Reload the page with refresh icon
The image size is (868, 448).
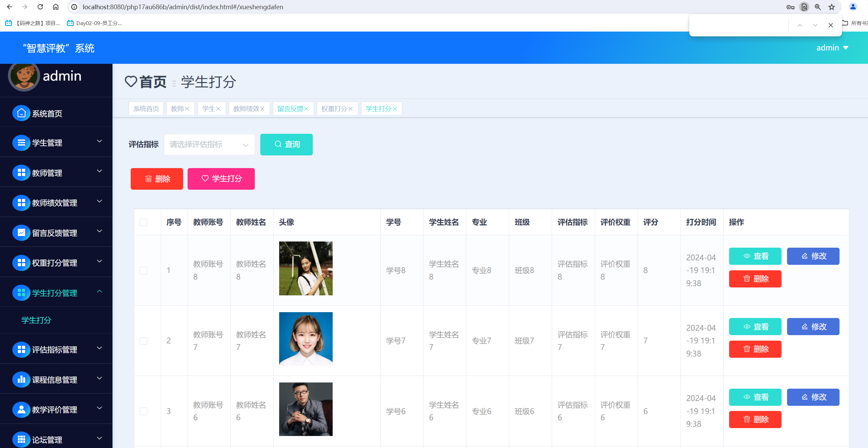pos(40,7)
